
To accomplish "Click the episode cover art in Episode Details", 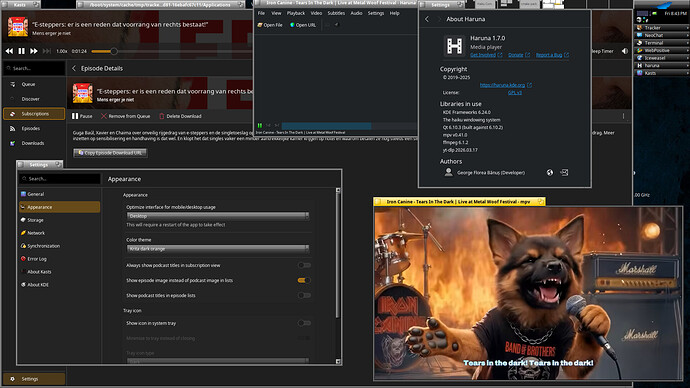I will (82, 93).
